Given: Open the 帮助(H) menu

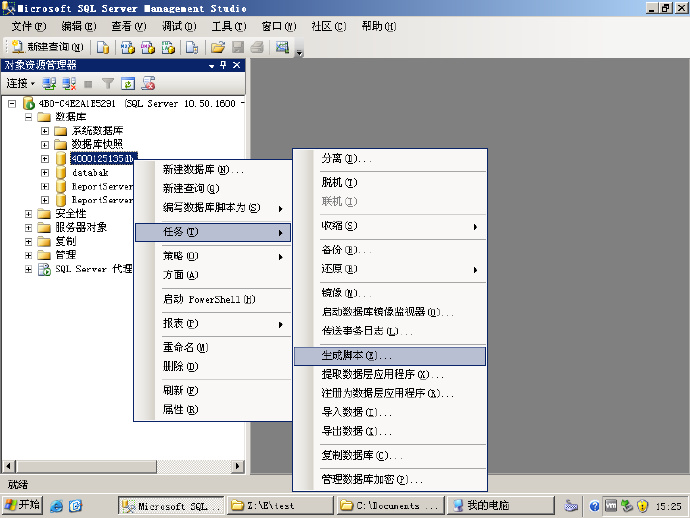Looking at the screenshot, I should 379,26.
